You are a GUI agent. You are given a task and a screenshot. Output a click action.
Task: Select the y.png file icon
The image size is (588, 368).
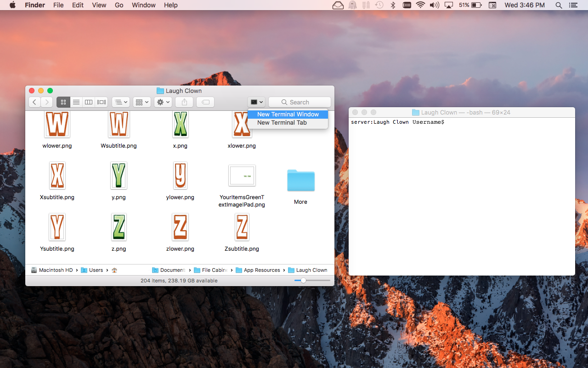(119, 175)
